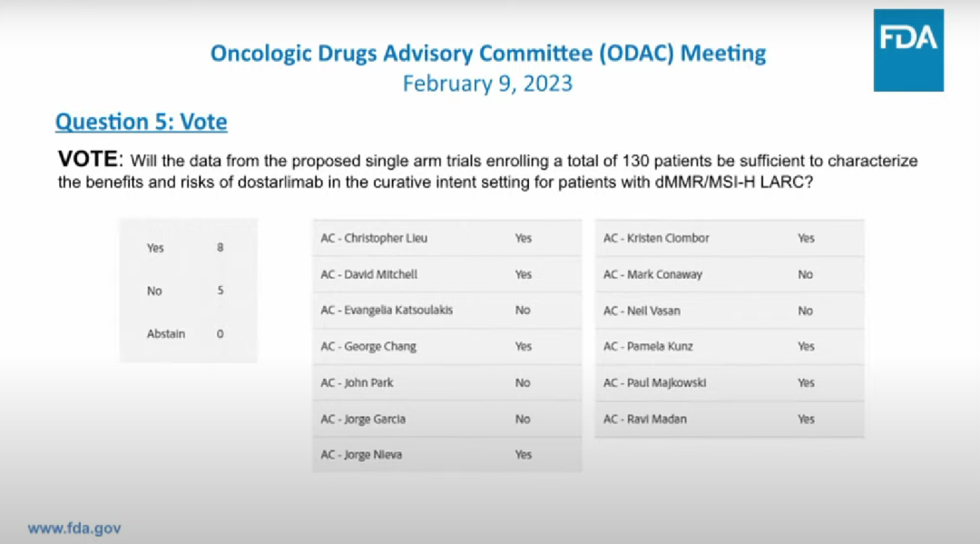The image size is (980, 544).
Task: Click the FDA logo
Action: [908, 51]
